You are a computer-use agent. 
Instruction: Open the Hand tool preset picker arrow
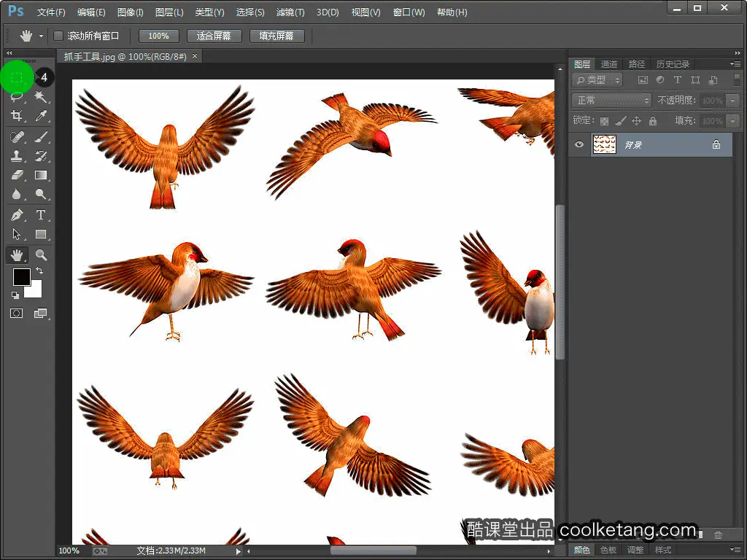[41, 36]
